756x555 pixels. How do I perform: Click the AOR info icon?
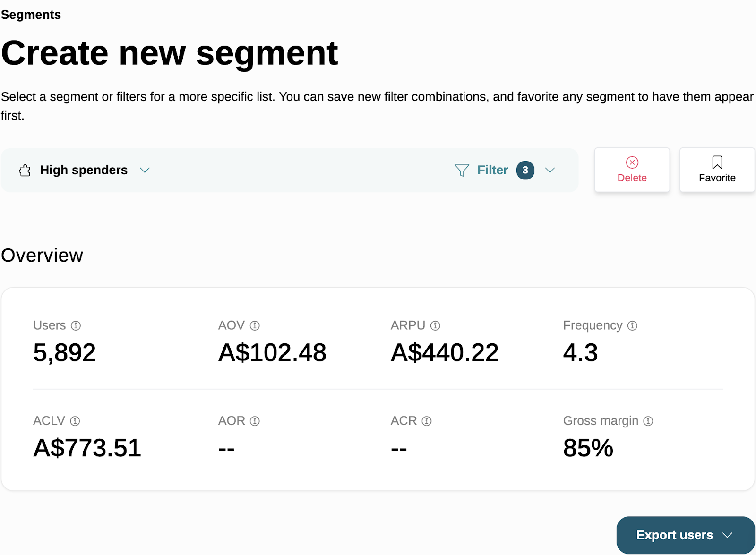pos(255,421)
